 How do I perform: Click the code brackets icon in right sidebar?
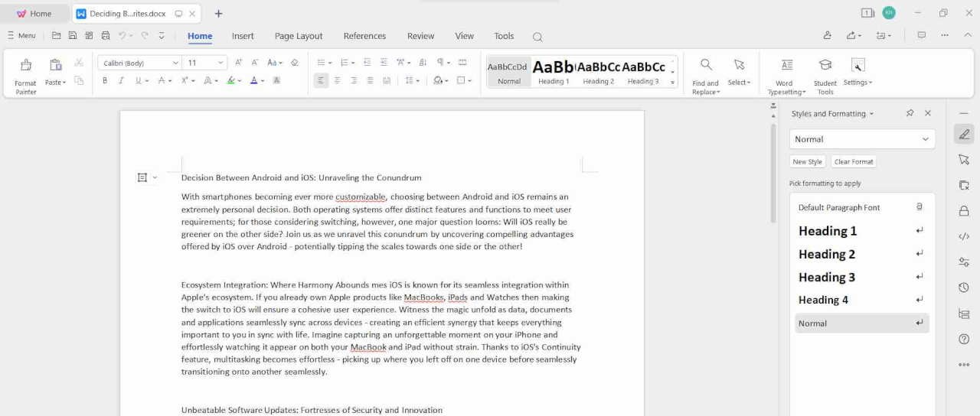tap(964, 237)
